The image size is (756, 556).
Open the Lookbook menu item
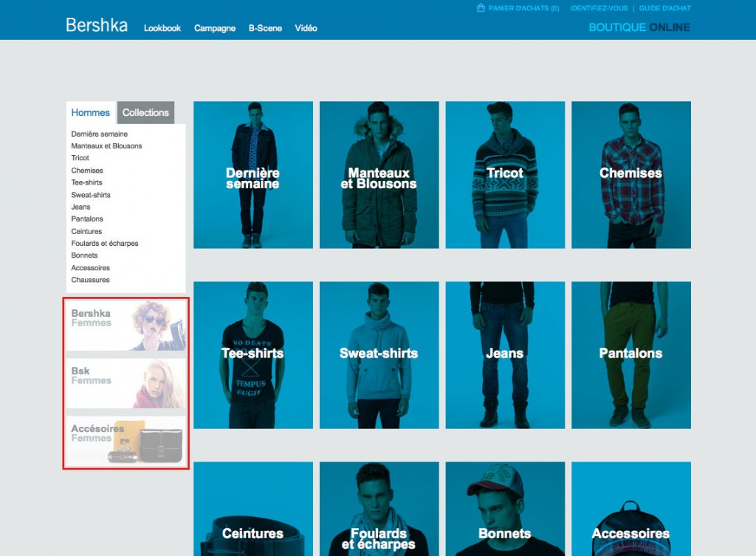coord(162,28)
